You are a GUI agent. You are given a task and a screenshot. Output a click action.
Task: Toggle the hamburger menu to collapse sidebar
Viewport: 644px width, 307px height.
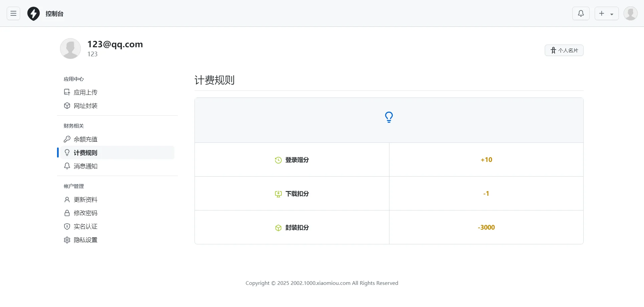point(13,13)
